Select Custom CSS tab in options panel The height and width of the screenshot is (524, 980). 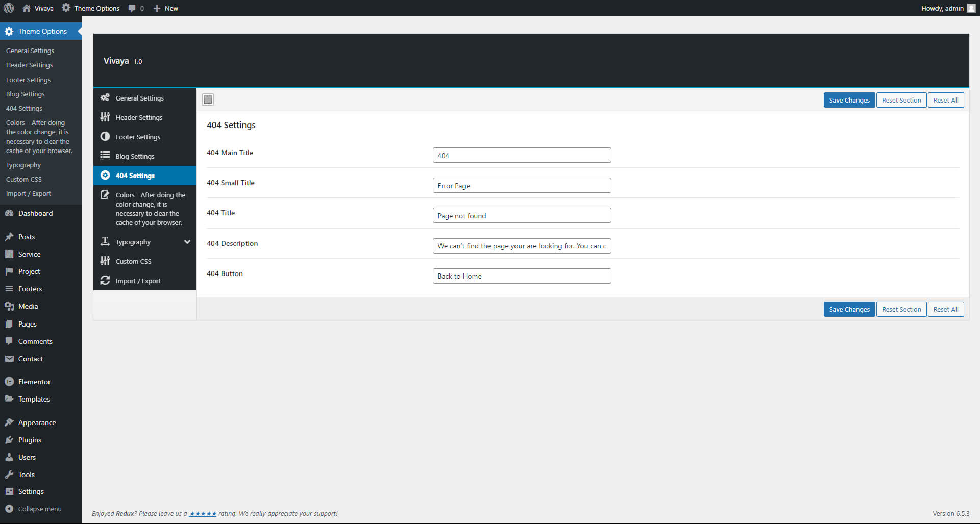pyautogui.click(x=144, y=261)
